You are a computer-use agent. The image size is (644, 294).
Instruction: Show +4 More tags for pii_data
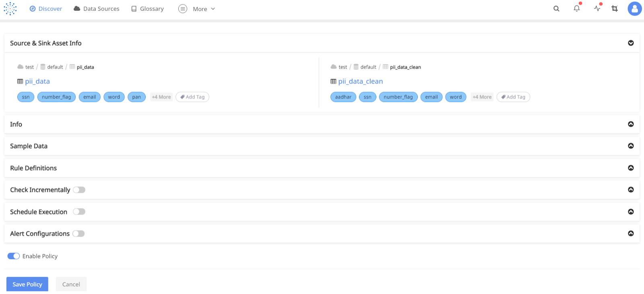coord(161,97)
